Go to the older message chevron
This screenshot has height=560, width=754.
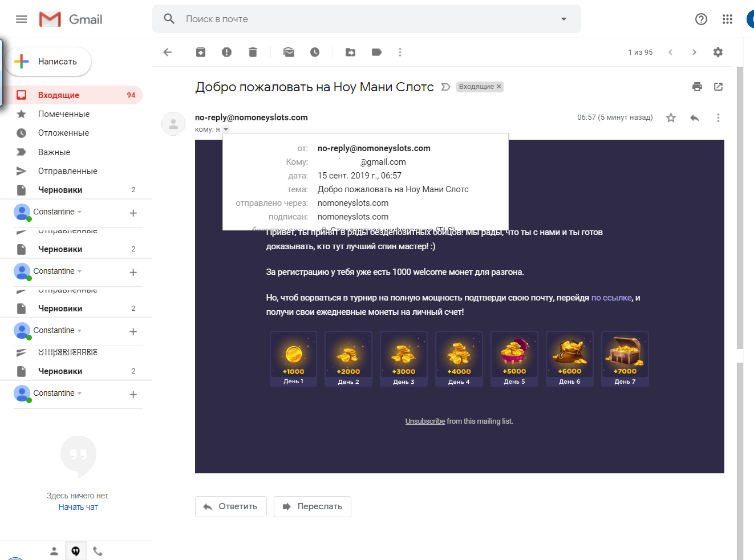[694, 52]
